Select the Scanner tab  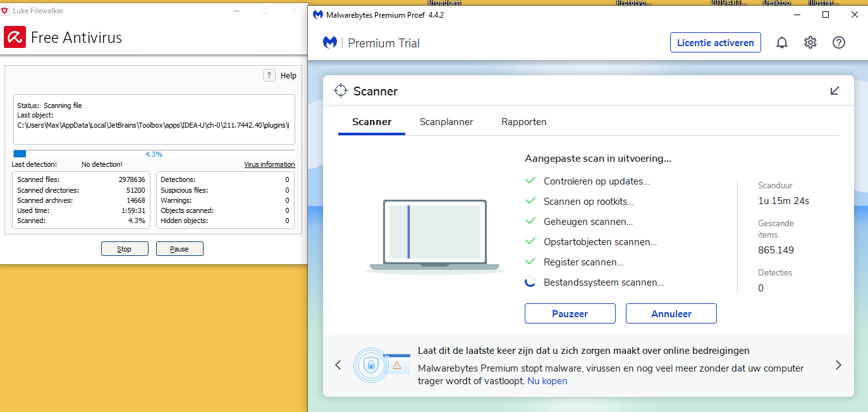[x=372, y=122]
